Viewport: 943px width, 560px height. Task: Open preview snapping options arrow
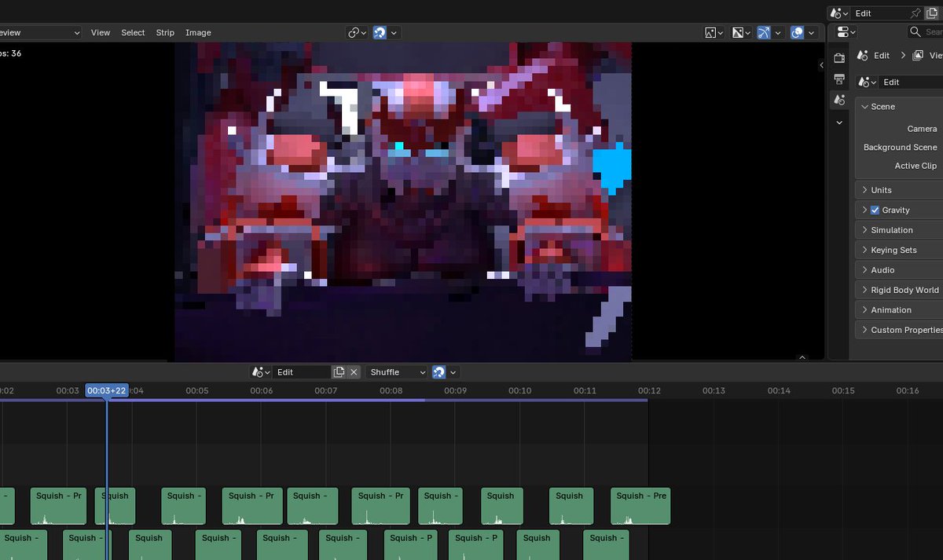(394, 33)
